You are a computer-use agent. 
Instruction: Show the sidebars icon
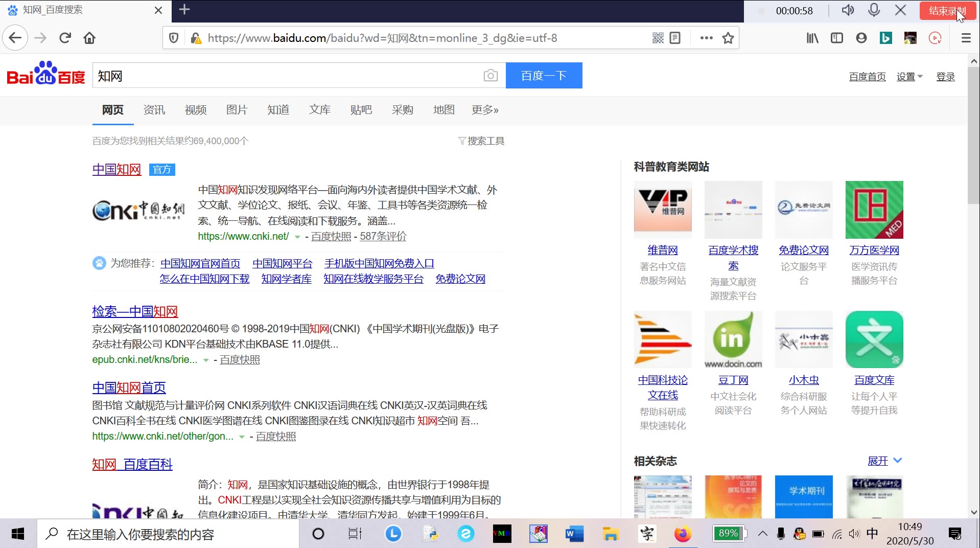[x=837, y=38]
